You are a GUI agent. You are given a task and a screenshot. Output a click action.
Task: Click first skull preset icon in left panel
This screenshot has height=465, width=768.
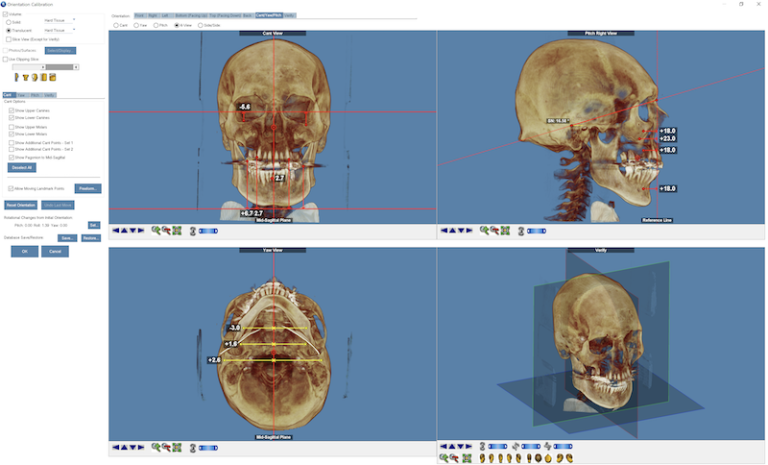pos(16,77)
